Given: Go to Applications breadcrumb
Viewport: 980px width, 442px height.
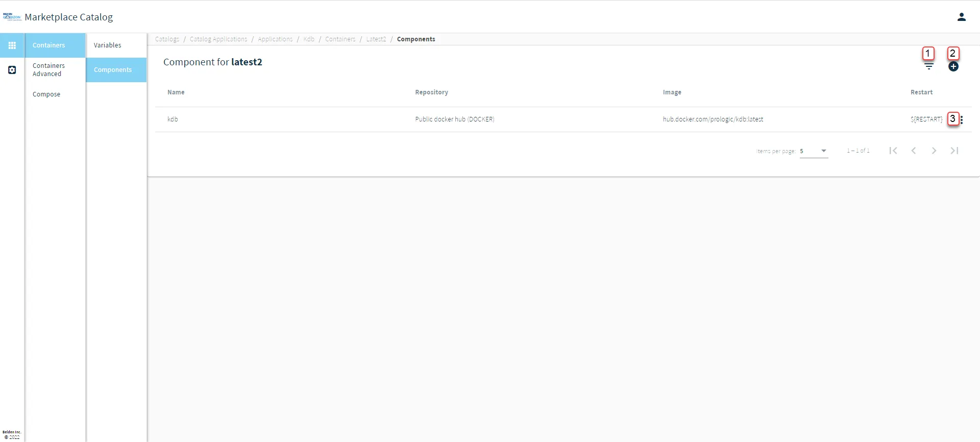Looking at the screenshot, I should (x=275, y=39).
